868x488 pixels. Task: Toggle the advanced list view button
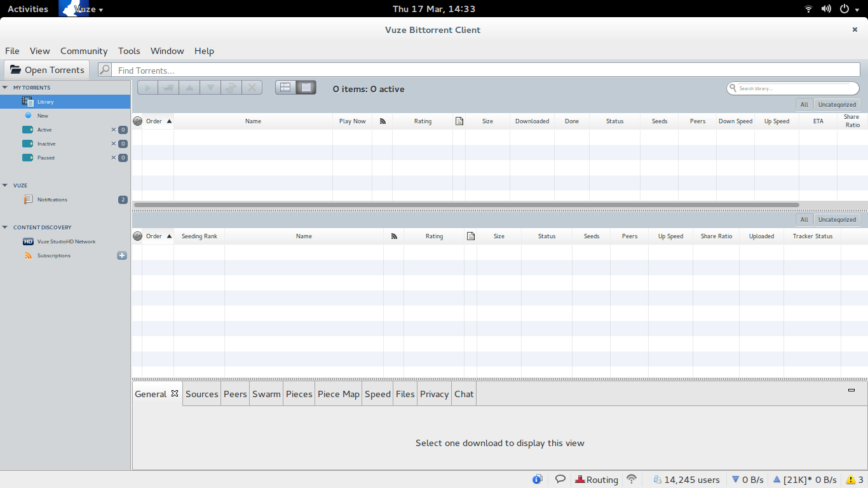pyautogui.click(x=306, y=87)
